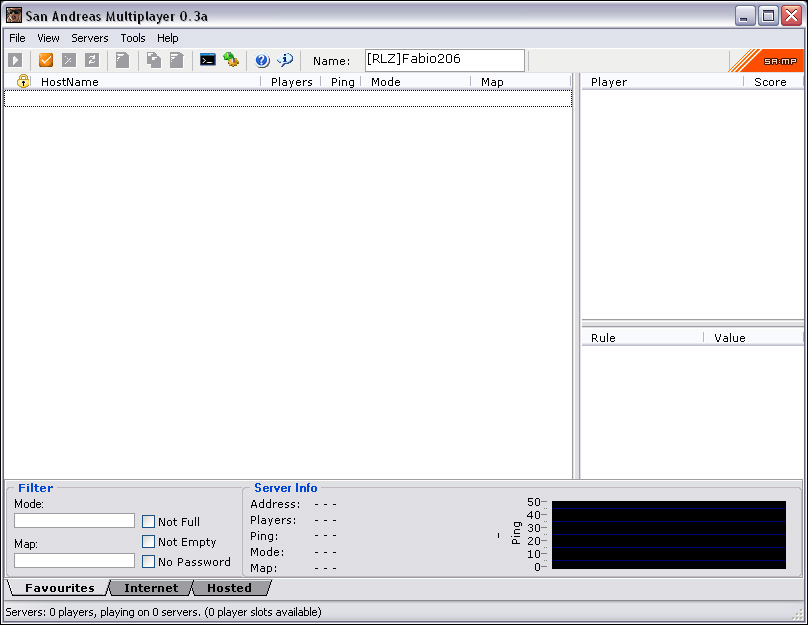Open the Help menu
The image size is (808, 625).
167,38
